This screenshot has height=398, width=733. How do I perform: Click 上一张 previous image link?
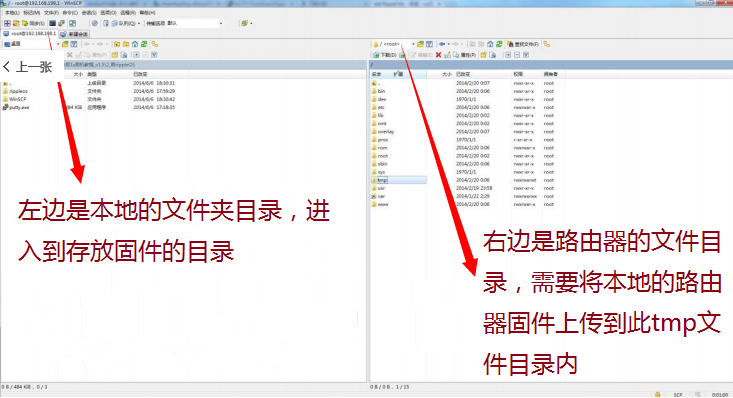click(27, 67)
